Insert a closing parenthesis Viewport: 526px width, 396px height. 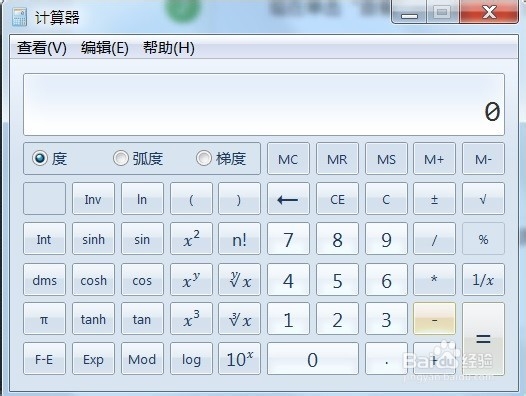click(239, 199)
